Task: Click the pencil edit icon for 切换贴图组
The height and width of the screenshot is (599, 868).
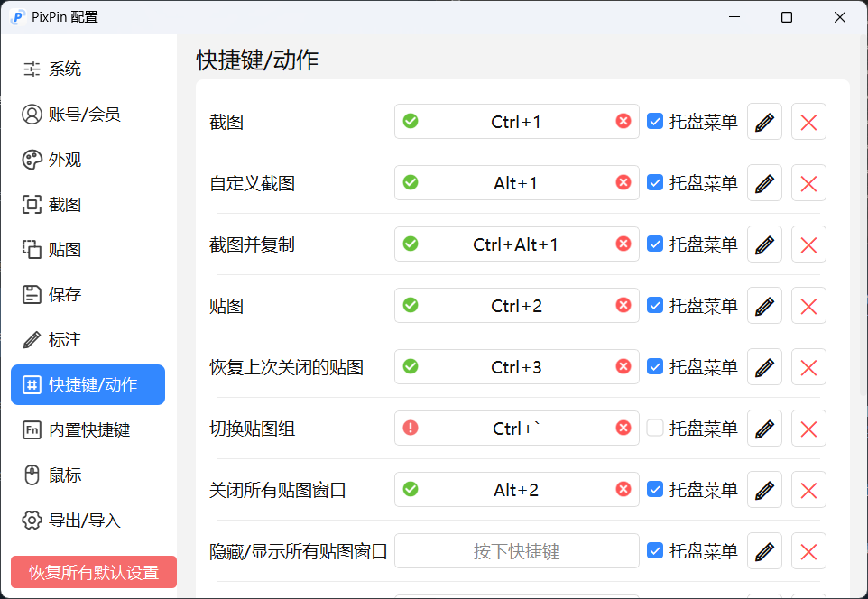Action: 763,428
